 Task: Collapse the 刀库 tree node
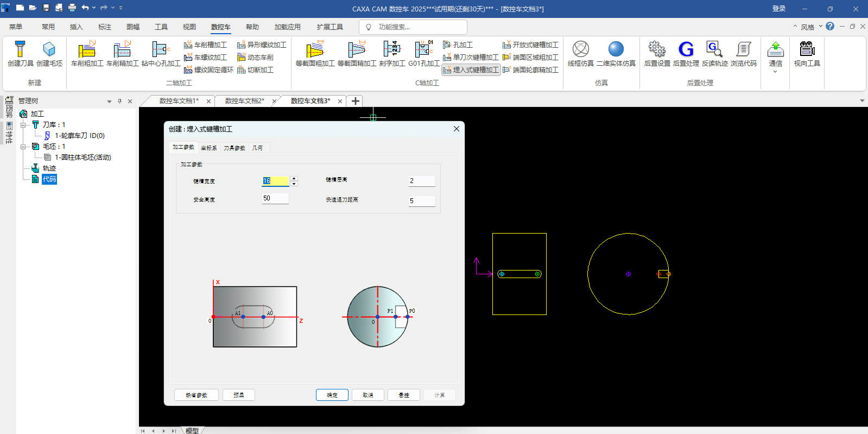[23, 125]
